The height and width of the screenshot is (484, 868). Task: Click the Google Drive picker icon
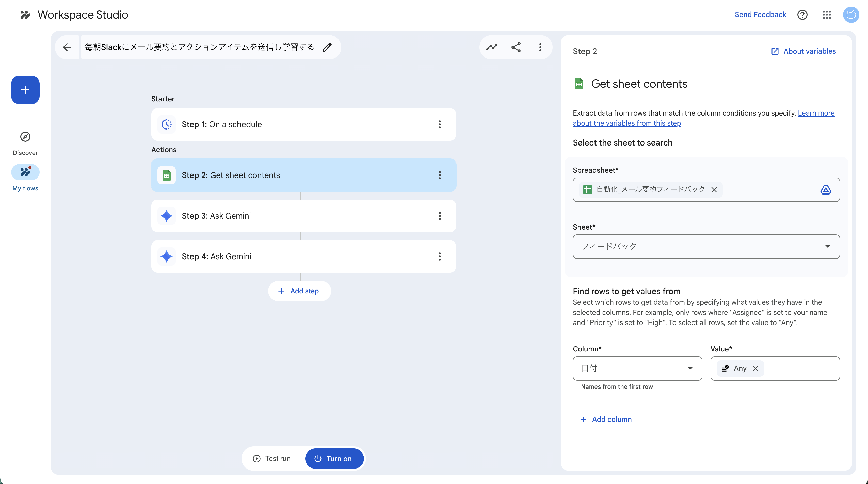click(825, 190)
